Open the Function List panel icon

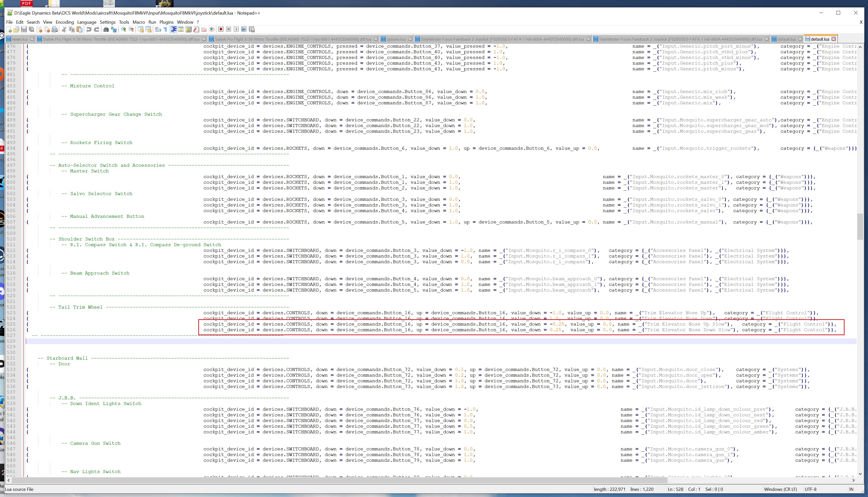click(x=196, y=29)
